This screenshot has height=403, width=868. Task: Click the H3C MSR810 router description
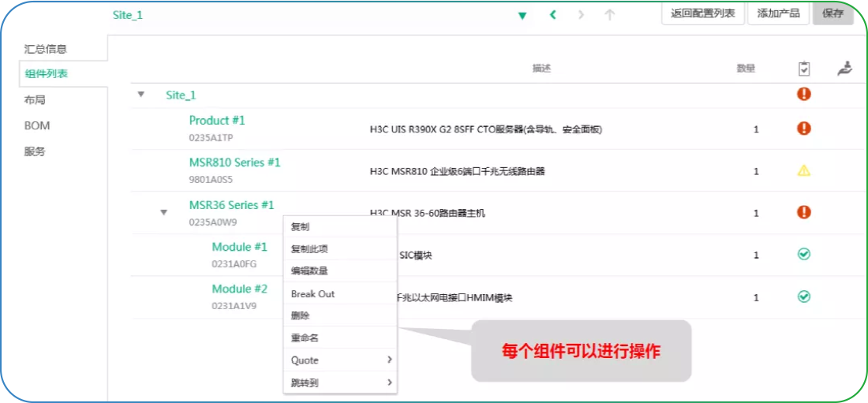[457, 172]
